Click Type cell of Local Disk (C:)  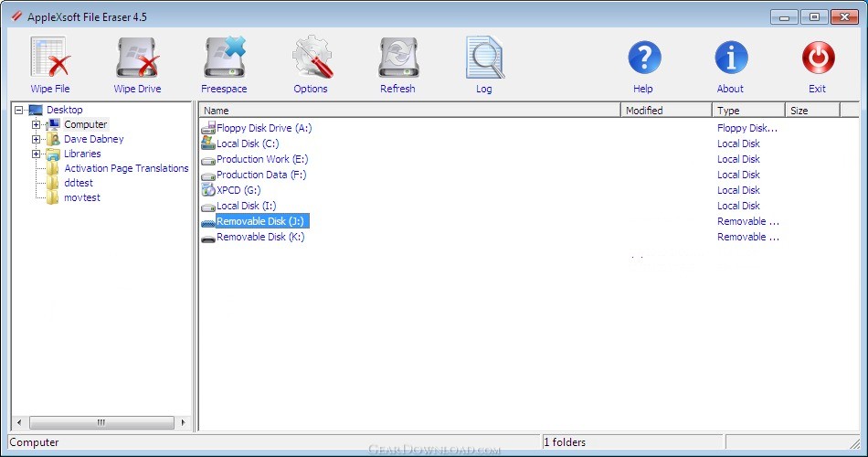click(738, 143)
